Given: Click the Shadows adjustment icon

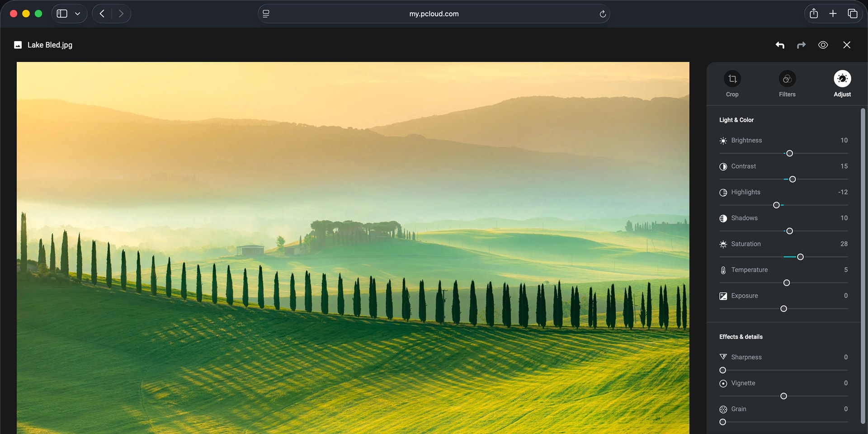Looking at the screenshot, I should click(x=723, y=218).
